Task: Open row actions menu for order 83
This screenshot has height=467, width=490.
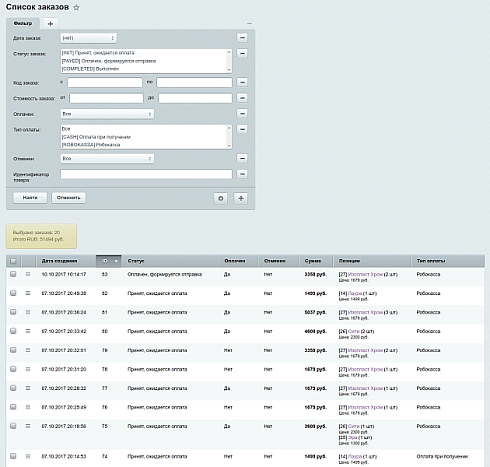Action: pyautogui.click(x=28, y=274)
